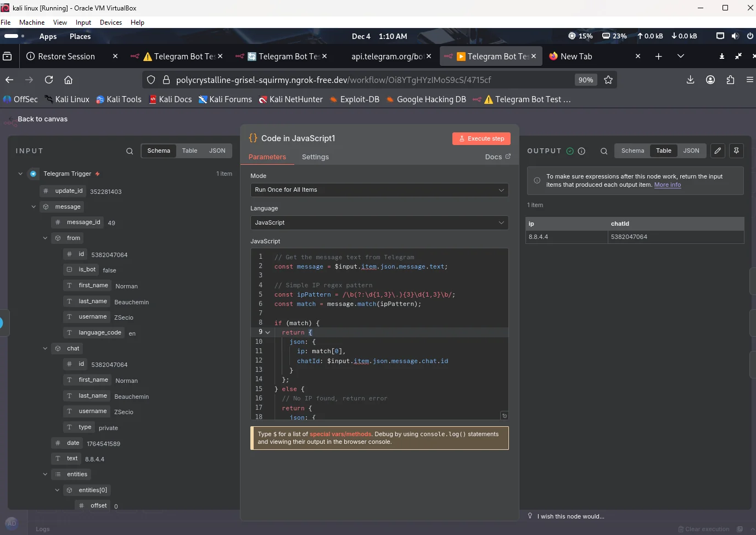756x535 pixels.
Task: Click the output success check icon
Action: tap(570, 151)
